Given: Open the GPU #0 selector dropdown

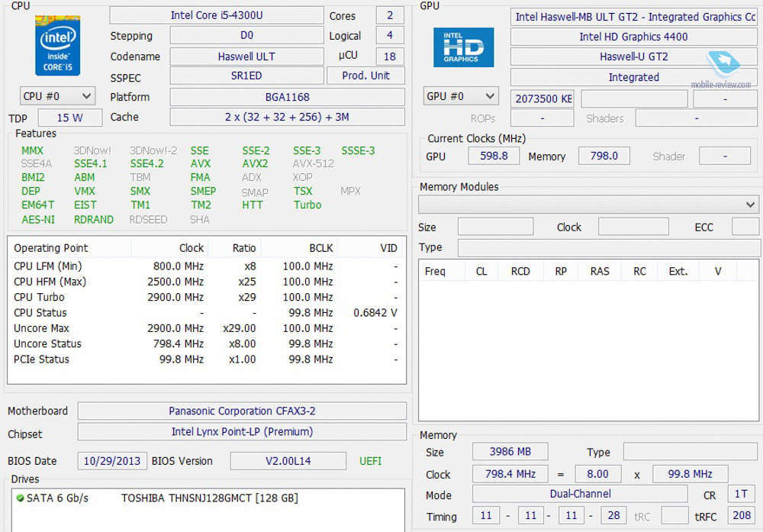Looking at the screenshot, I should point(460,96).
